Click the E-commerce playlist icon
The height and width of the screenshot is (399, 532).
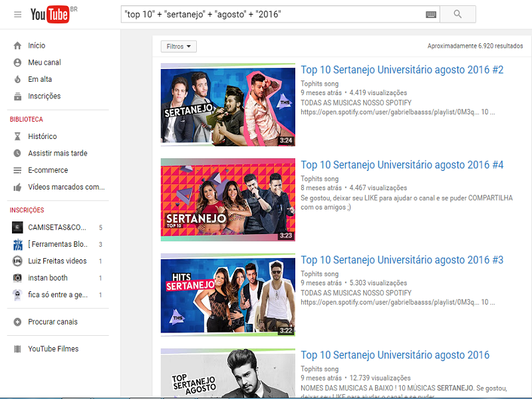(17, 170)
